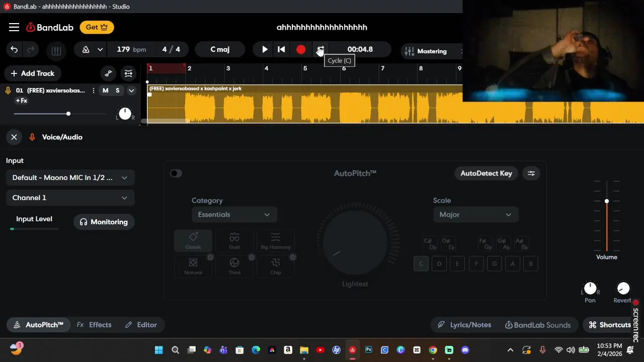Add effects with + Fx on track

point(22,101)
